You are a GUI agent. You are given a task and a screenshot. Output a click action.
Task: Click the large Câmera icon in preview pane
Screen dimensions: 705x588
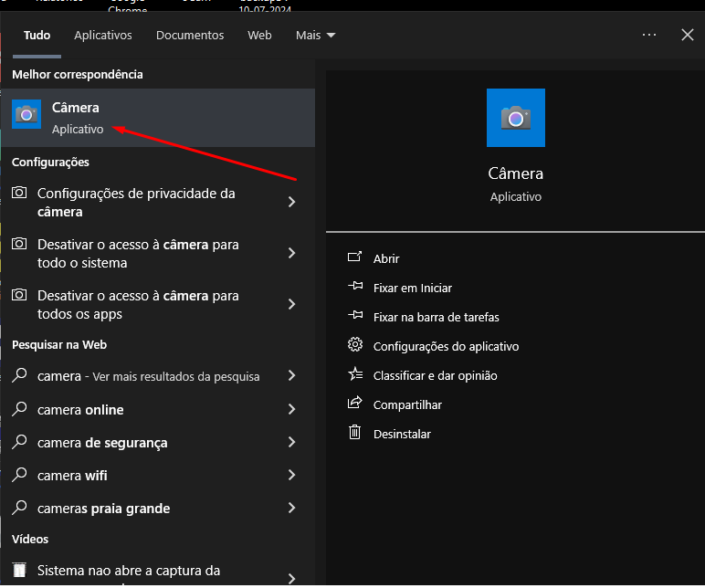[x=515, y=118]
